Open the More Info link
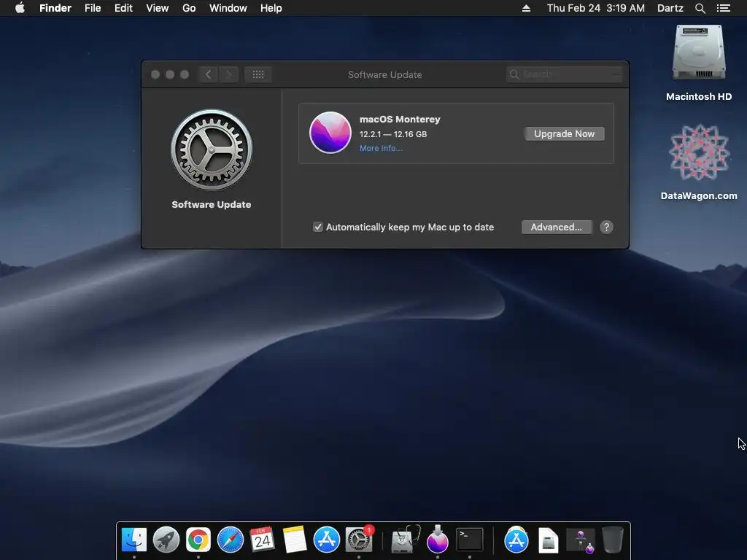The width and height of the screenshot is (747, 560). point(381,148)
